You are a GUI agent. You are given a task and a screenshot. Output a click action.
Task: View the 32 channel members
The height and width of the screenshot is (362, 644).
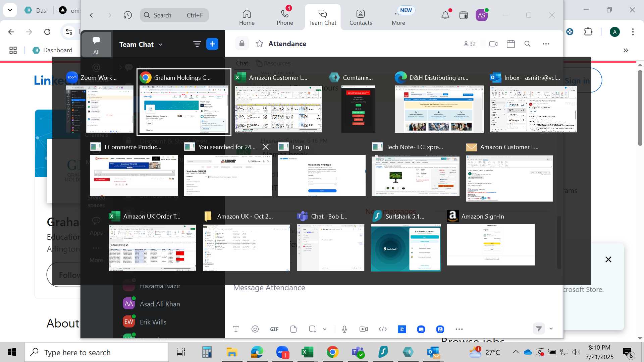click(470, 44)
